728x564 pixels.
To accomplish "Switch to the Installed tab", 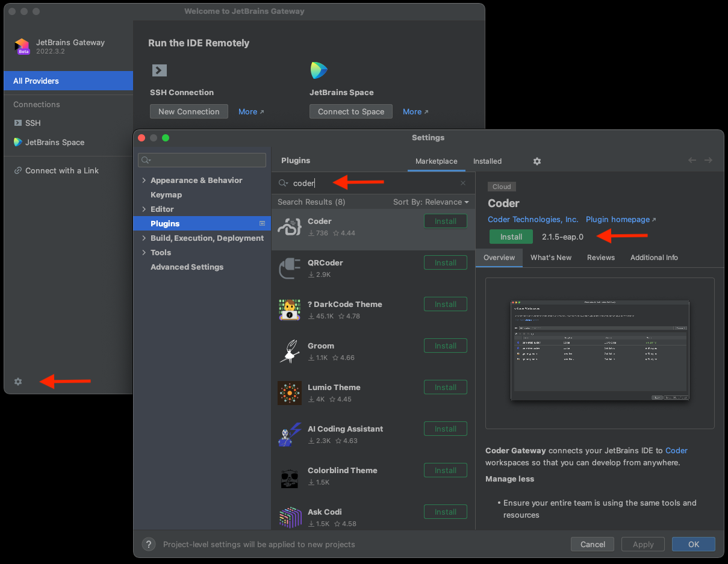I will pyautogui.click(x=487, y=161).
